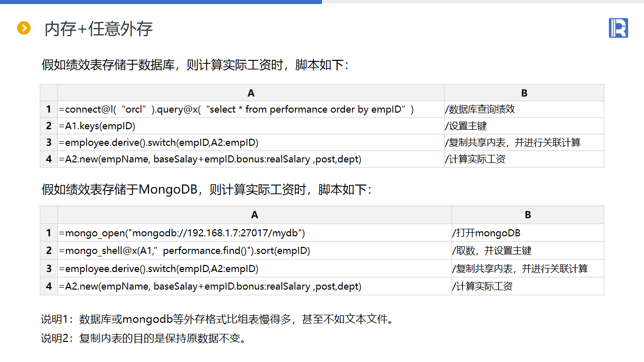Click column B header of the MongoDB table
The height and width of the screenshot is (362, 644).
tap(527, 215)
